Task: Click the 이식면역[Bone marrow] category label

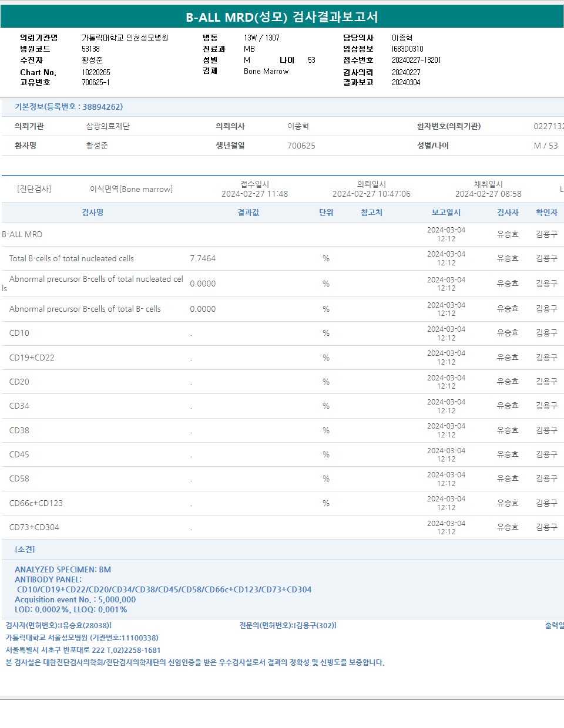Action: pyautogui.click(x=131, y=189)
